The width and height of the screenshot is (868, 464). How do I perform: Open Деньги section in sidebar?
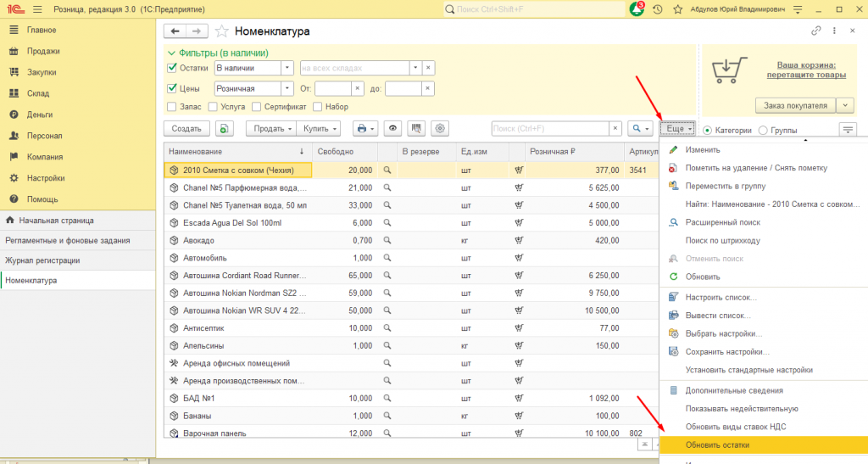pyautogui.click(x=40, y=115)
